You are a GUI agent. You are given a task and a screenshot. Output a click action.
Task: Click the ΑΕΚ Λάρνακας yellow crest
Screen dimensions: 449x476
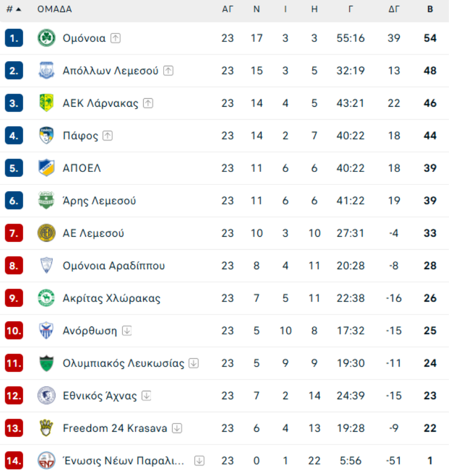46,103
